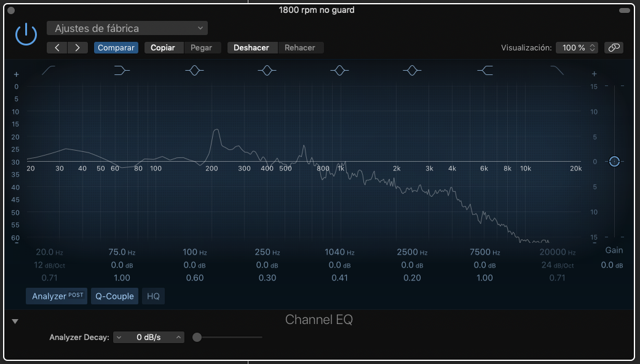Click the Rehacer button

coord(300,48)
